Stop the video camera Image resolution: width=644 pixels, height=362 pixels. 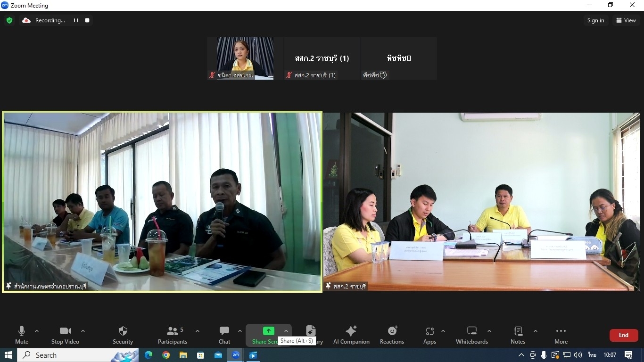(65, 335)
